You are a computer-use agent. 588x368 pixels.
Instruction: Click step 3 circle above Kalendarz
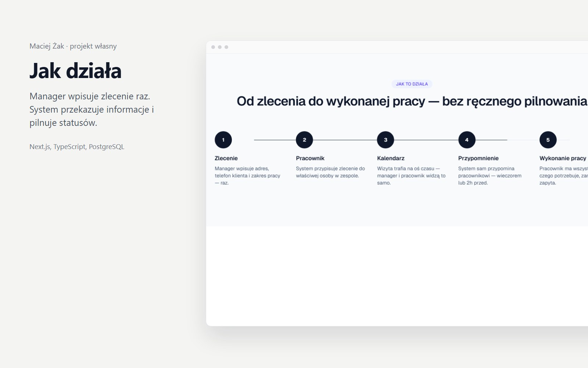(x=386, y=140)
